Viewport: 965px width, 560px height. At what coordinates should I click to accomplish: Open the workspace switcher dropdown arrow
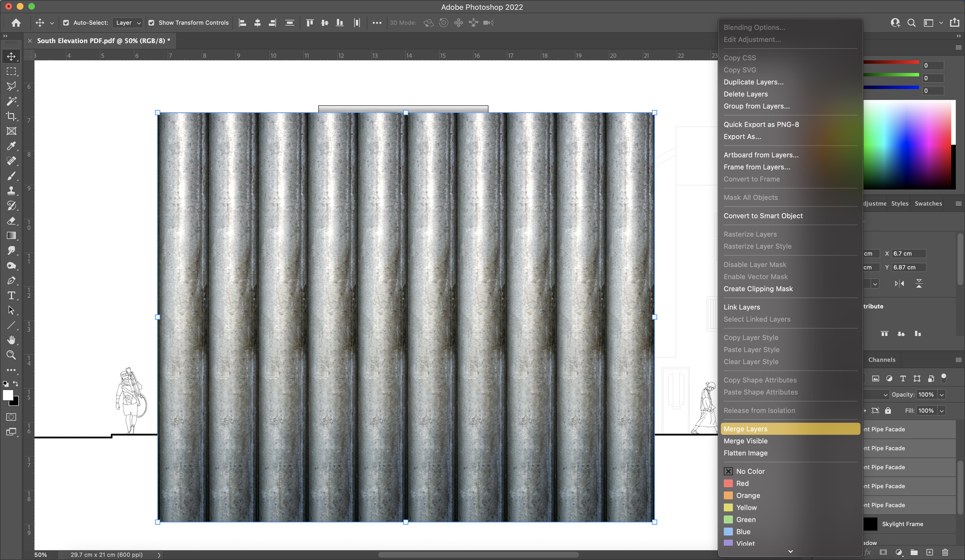click(x=941, y=23)
